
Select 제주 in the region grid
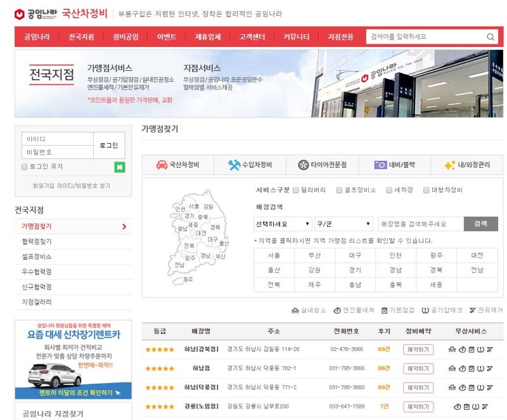click(314, 285)
